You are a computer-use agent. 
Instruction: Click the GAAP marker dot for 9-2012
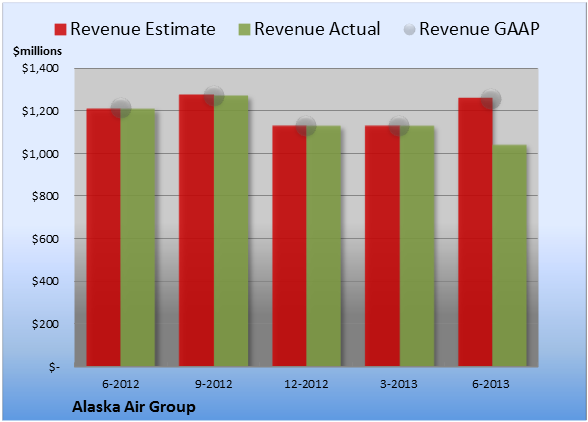[x=214, y=96]
